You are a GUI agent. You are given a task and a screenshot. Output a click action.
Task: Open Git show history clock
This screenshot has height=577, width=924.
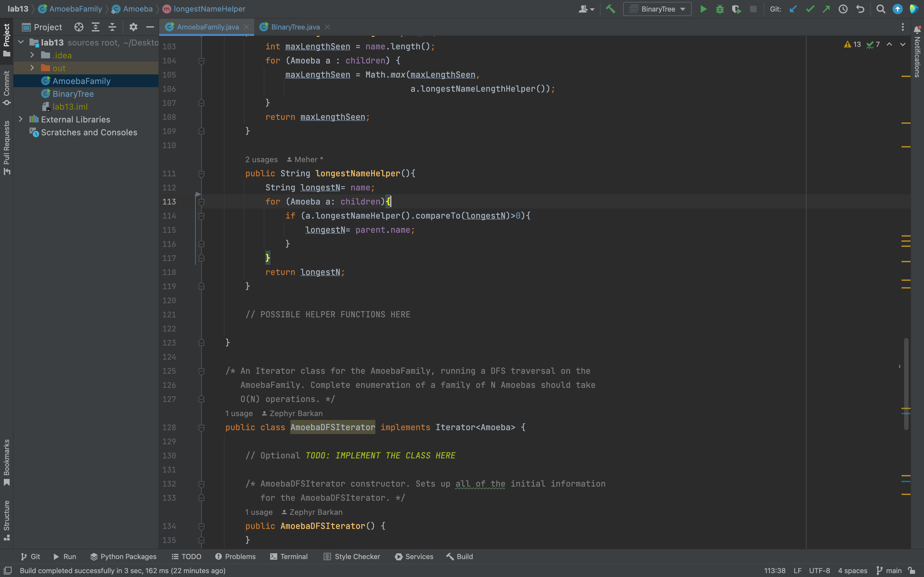(843, 9)
